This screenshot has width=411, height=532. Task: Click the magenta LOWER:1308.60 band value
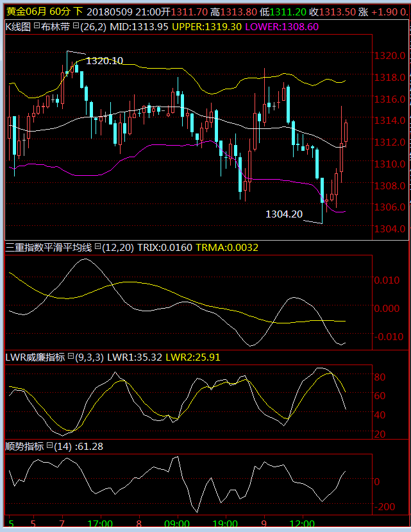click(x=281, y=26)
